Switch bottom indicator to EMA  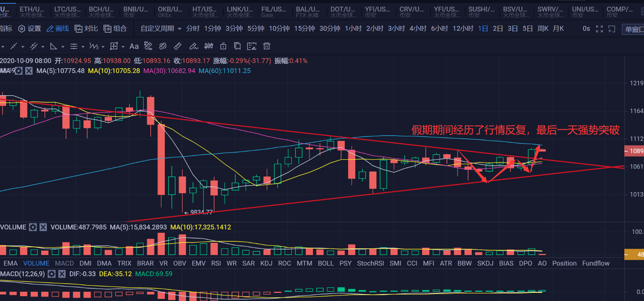[10, 263]
